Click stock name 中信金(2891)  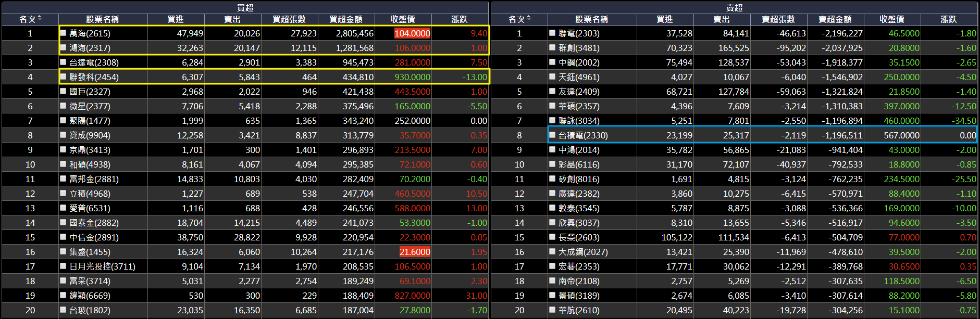(x=94, y=237)
